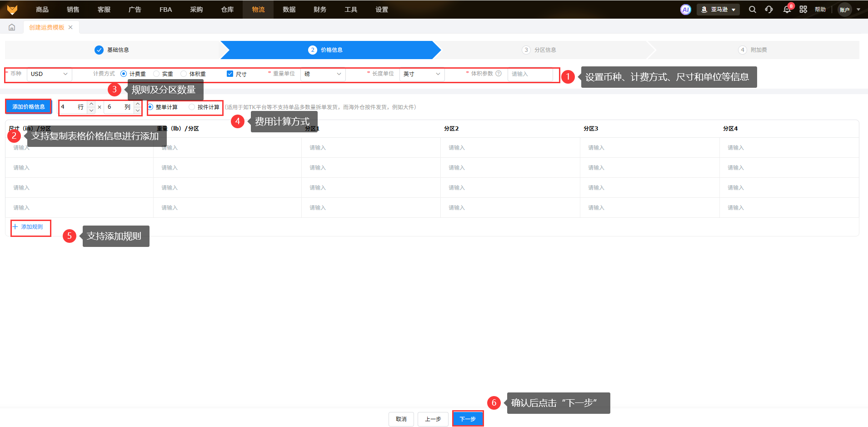Screen dimensions: 868x427
Task: Click first-row input under 分区3
Action: click(x=650, y=148)
